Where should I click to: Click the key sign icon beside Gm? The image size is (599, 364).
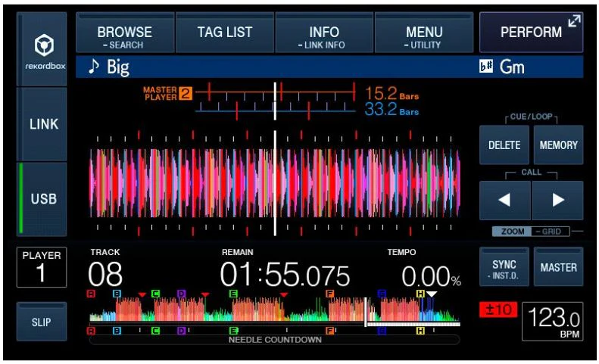coord(486,67)
